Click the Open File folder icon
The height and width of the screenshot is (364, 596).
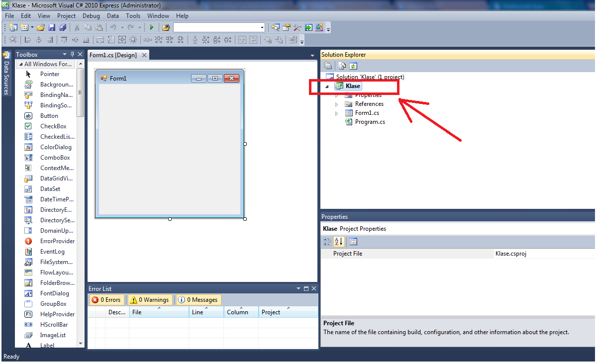41,27
